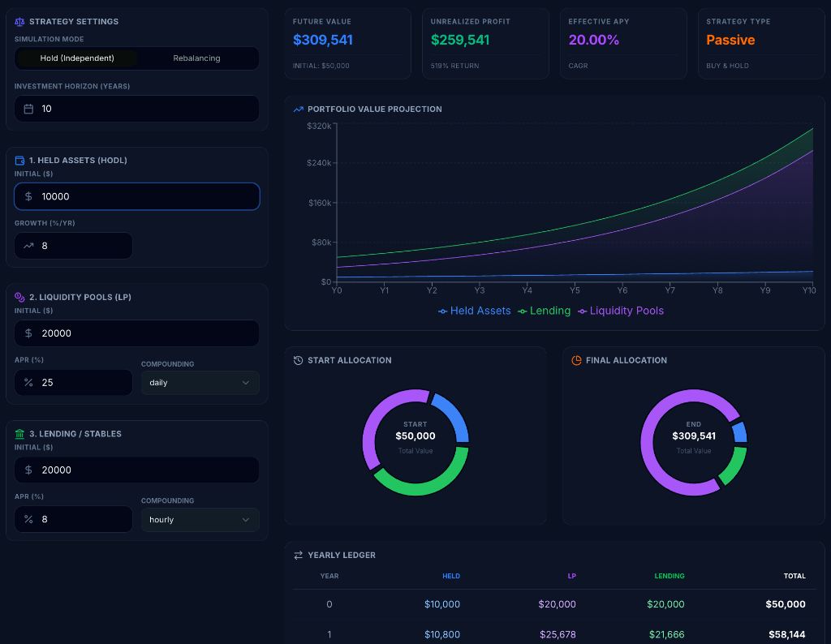This screenshot has width=831, height=644.
Task: Open the Lending compounding dropdown set to hourly
Action: pos(200,519)
